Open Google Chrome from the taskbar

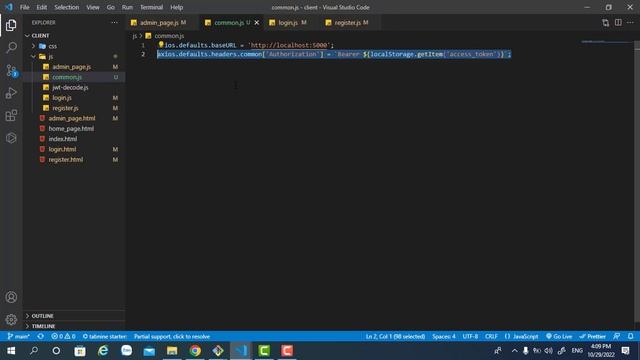pos(195,351)
